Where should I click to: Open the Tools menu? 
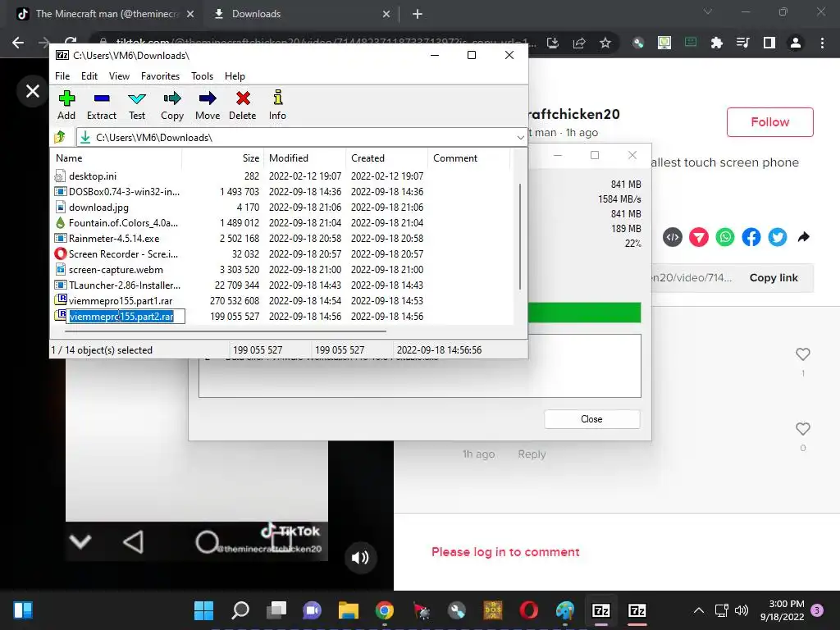[x=202, y=76]
